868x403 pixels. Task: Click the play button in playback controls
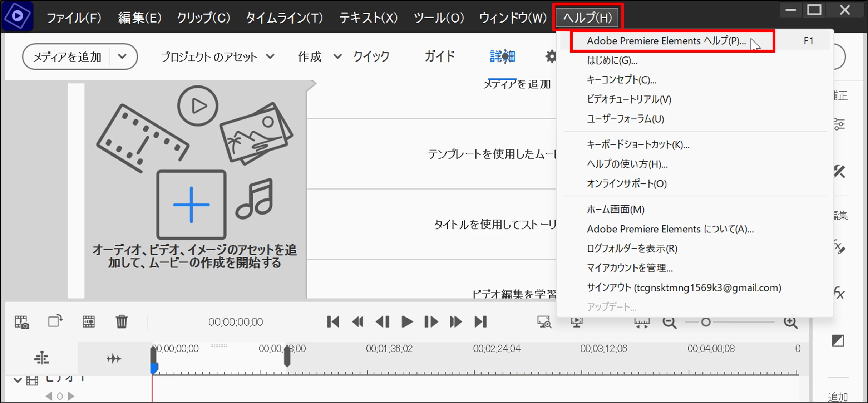407,322
